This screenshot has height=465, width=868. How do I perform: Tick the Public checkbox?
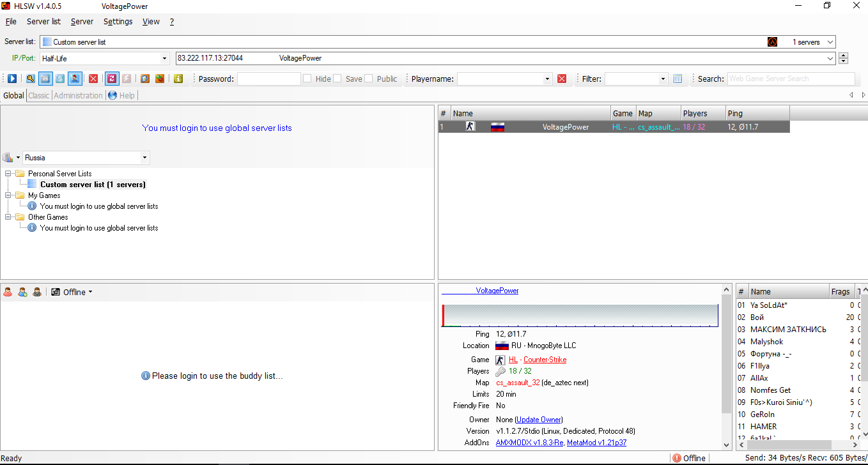(369, 79)
